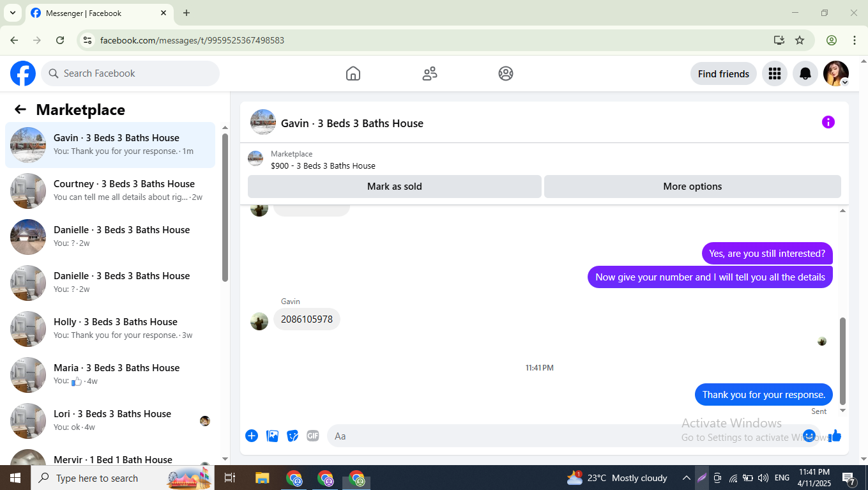Click the 2086105978 message bubble
This screenshot has height=490, width=868.
[307, 319]
